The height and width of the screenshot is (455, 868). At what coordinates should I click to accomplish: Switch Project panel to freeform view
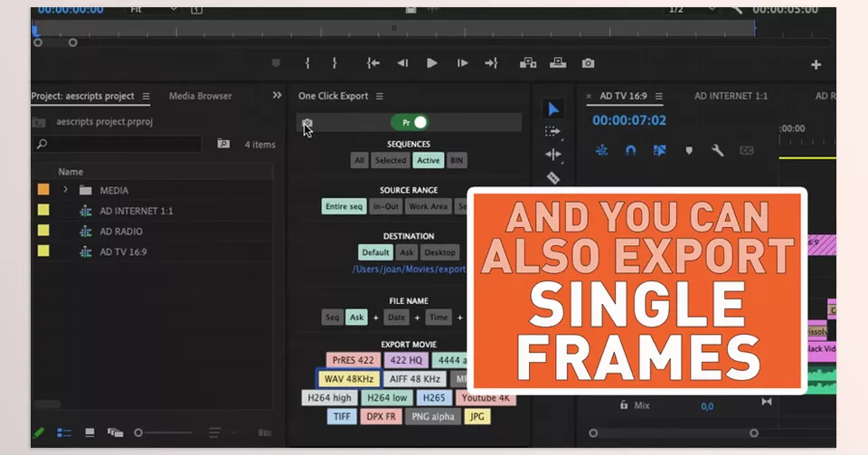tap(115, 433)
